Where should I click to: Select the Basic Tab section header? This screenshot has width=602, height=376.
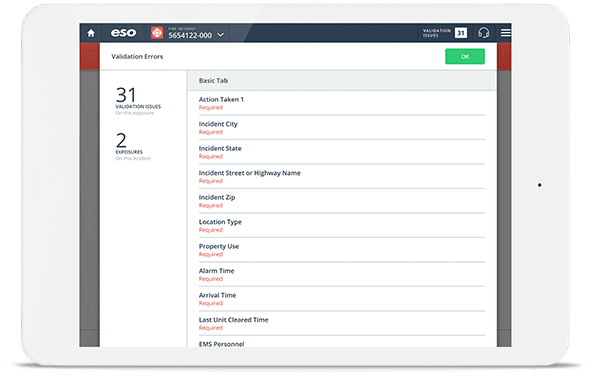(342, 81)
